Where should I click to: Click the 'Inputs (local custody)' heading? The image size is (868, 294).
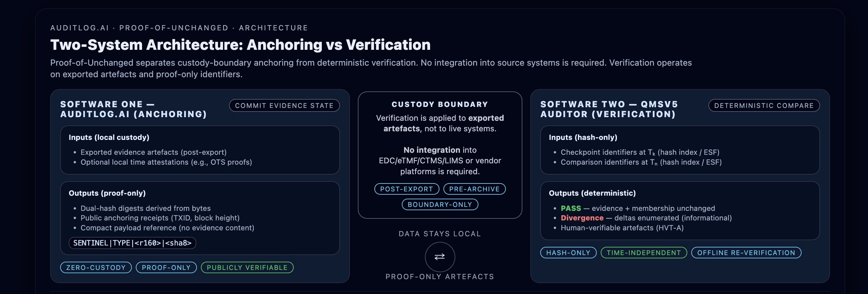coord(109,137)
